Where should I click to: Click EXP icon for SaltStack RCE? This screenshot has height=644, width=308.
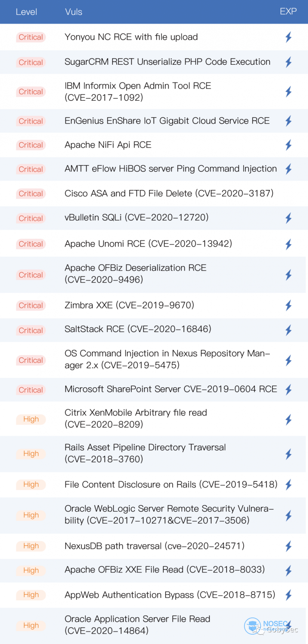click(x=289, y=330)
